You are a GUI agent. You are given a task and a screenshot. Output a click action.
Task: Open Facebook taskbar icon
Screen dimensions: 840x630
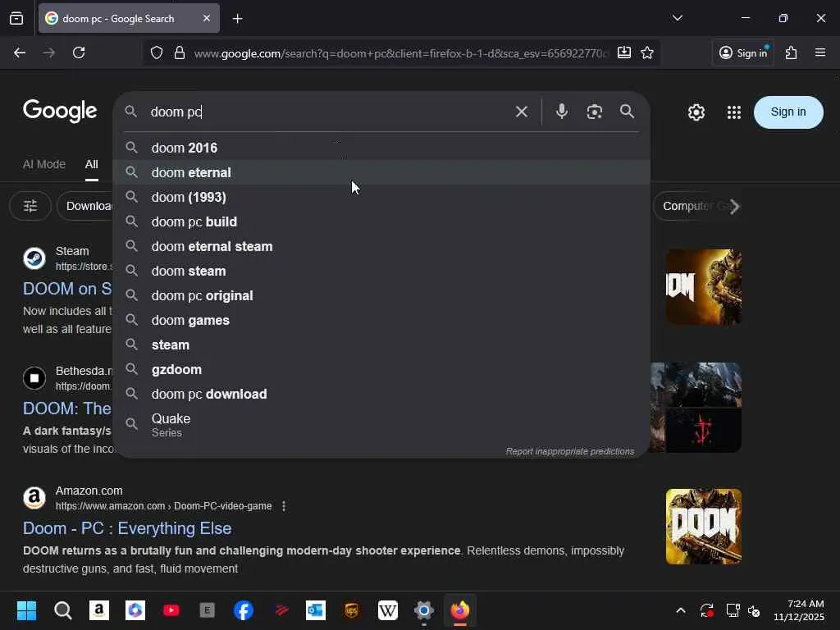[x=243, y=610]
